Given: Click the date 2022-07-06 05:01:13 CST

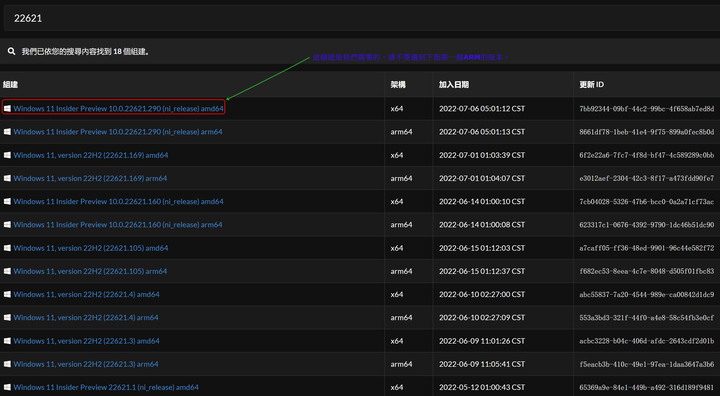Looking at the screenshot, I should (482, 132).
